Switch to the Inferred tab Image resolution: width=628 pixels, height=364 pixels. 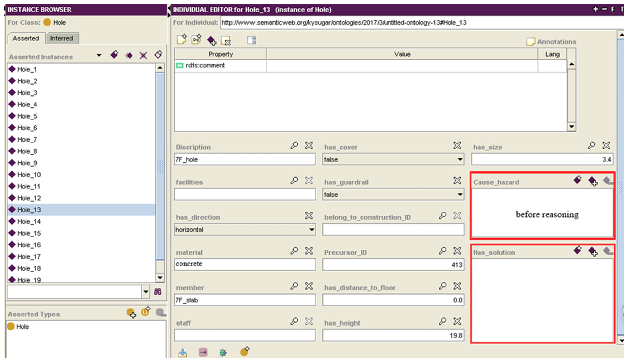[x=62, y=38]
